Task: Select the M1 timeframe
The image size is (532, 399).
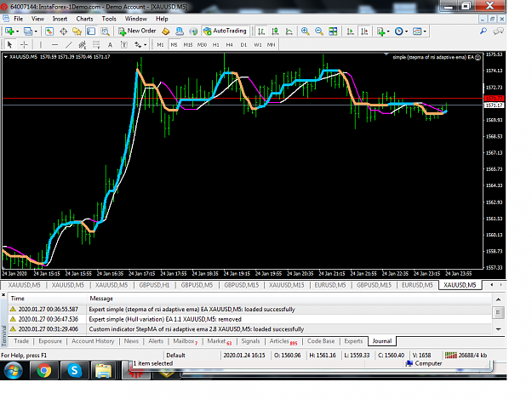Action: (x=160, y=45)
